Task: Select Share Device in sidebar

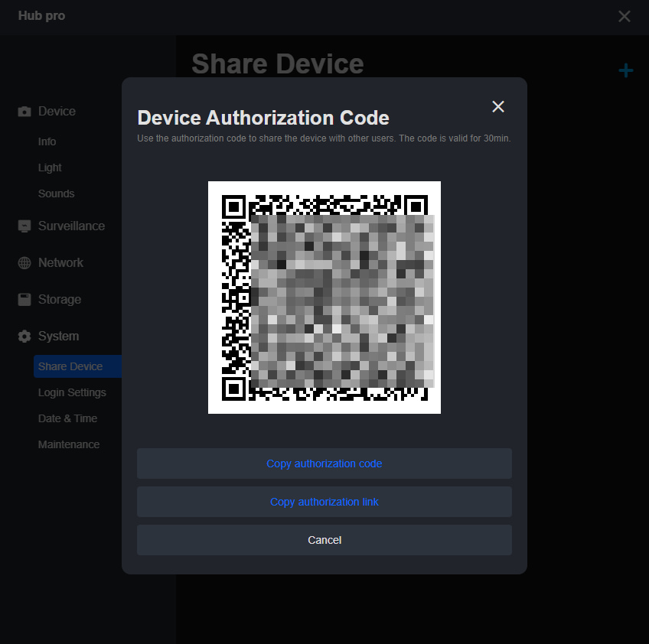Action: pos(77,366)
